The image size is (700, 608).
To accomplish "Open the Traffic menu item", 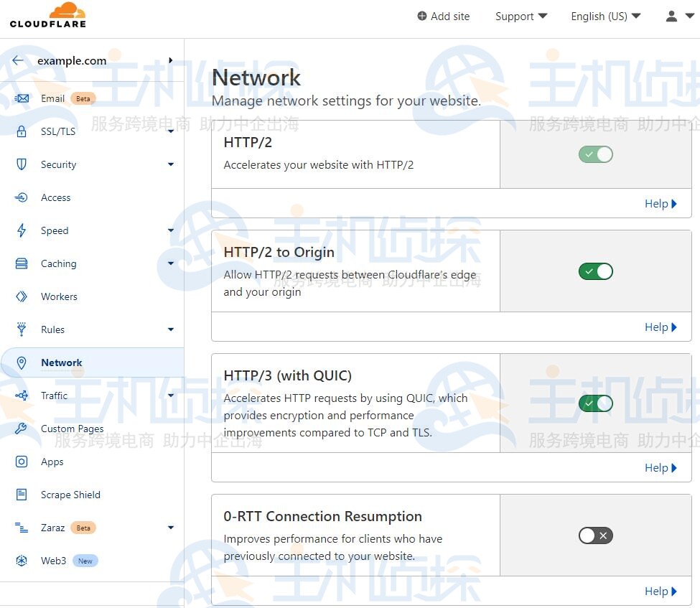I will [54, 396].
